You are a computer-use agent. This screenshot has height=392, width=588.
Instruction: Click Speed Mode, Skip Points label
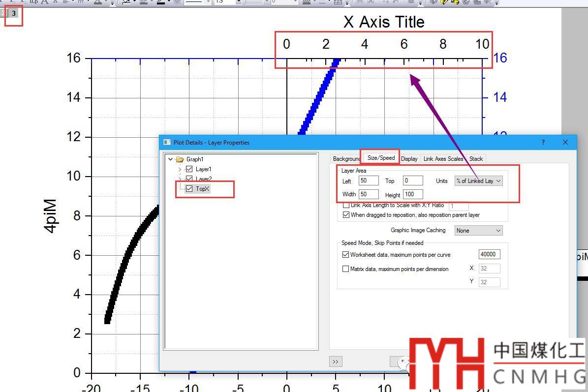click(382, 243)
